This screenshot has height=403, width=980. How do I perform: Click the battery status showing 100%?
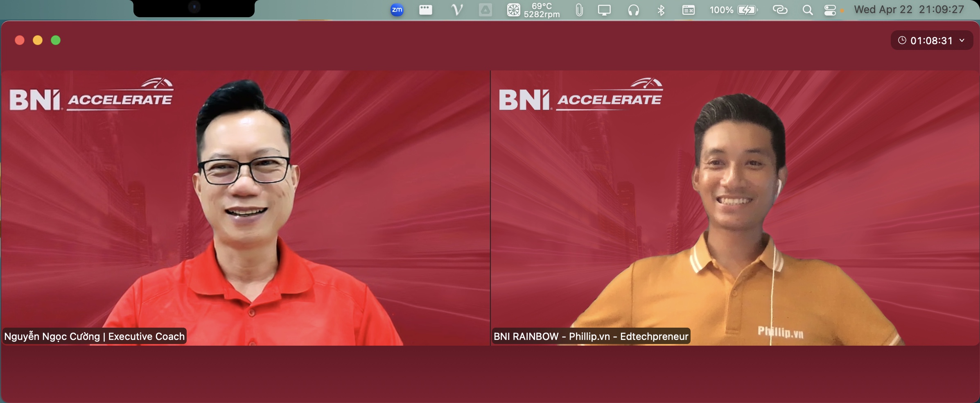coord(734,10)
